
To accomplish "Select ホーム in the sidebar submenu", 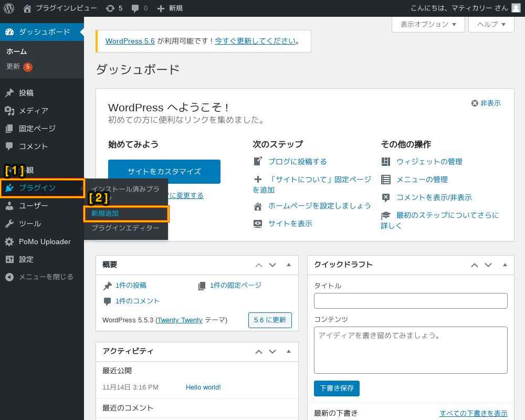I will (x=16, y=51).
